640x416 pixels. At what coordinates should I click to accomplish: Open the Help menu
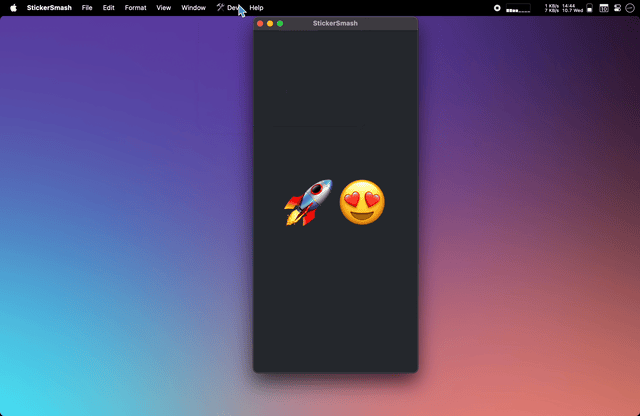(x=257, y=7)
